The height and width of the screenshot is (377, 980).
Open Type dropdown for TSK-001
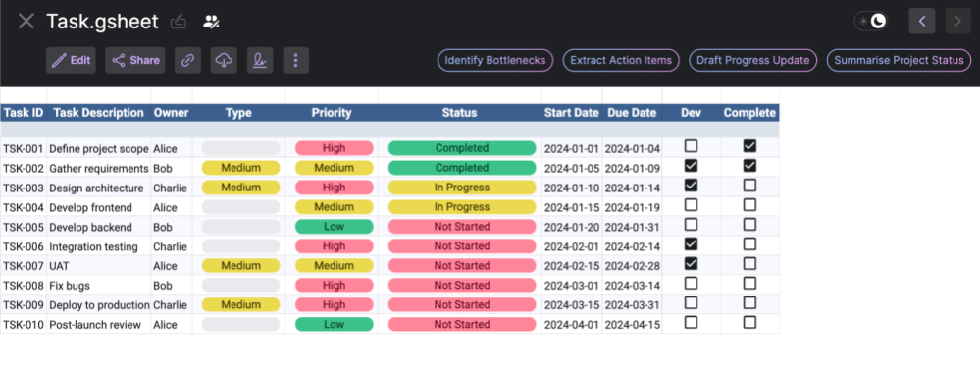click(x=240, y=148)
